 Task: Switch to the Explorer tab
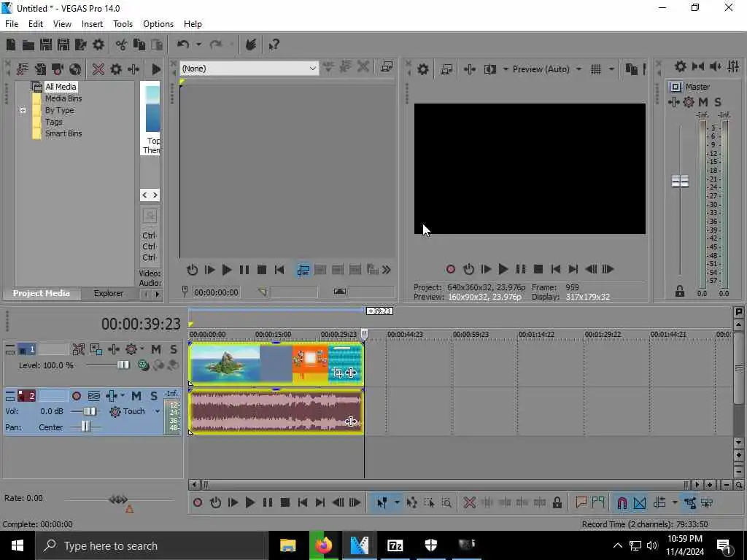(x=109, y=293)
